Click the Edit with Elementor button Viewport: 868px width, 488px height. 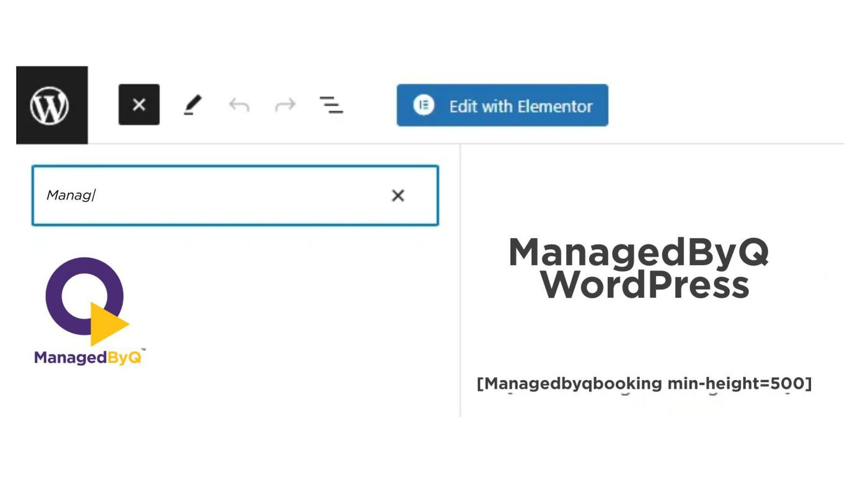pos(502,105)
